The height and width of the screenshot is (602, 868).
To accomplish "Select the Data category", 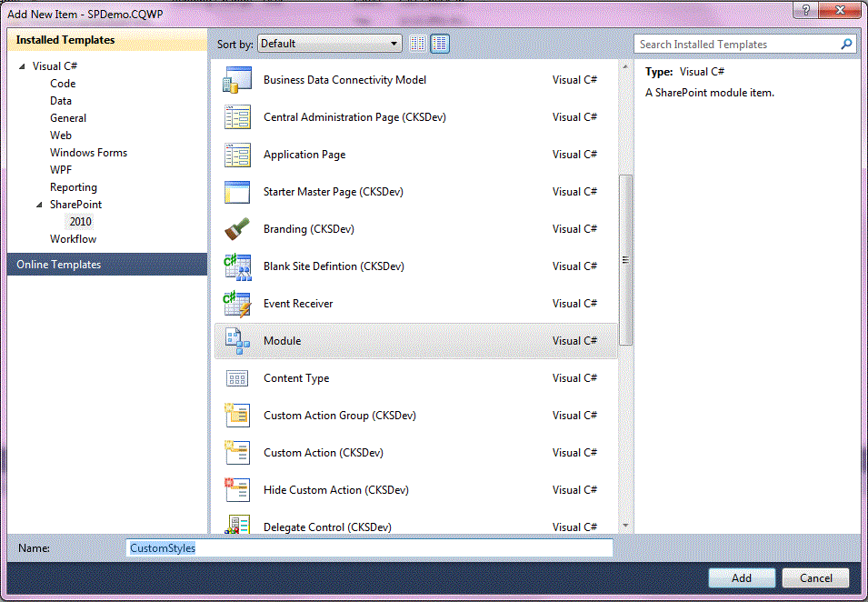I will tap(60, 101).
